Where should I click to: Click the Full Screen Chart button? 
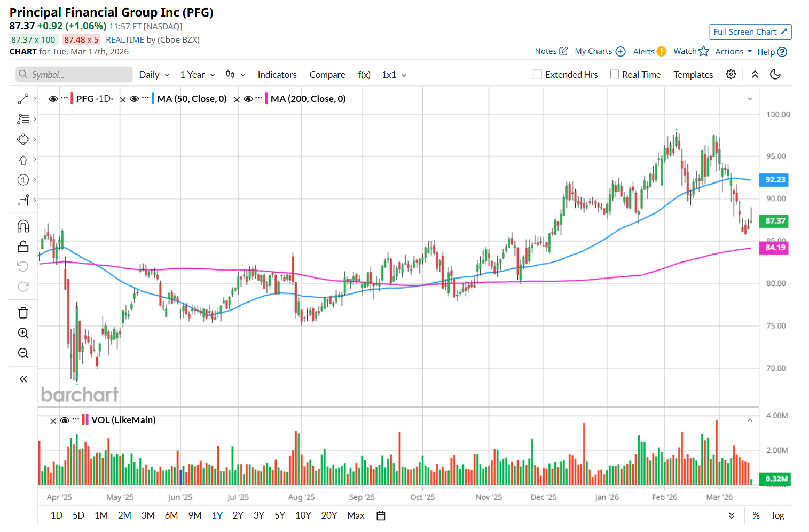pyautogui.click(x=750, y=32)
